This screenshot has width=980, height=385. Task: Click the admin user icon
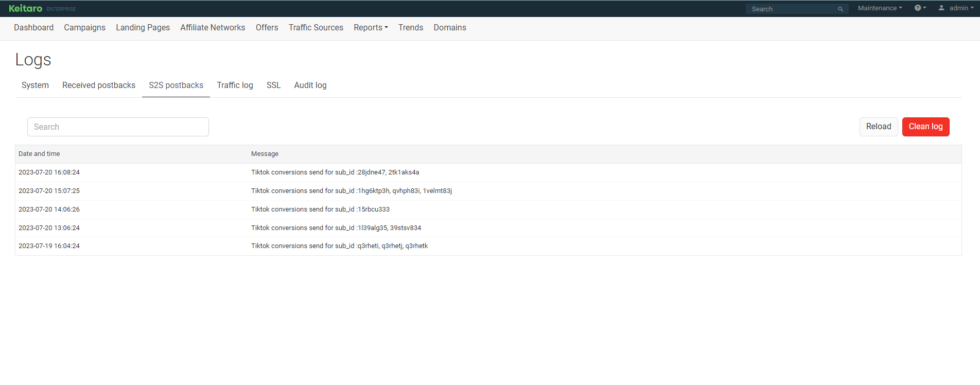click(941, 8)
